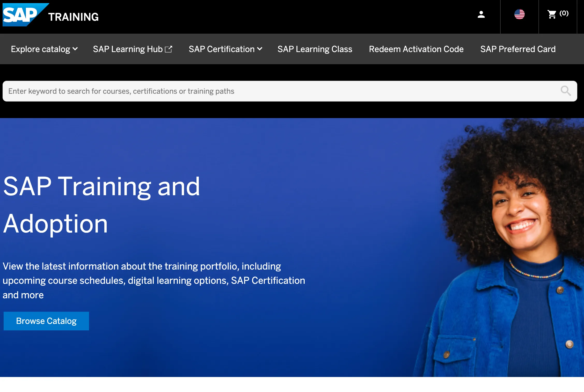The image size is (584, 392).
Task: Click the SAP logo
Action: coord(21,15)
